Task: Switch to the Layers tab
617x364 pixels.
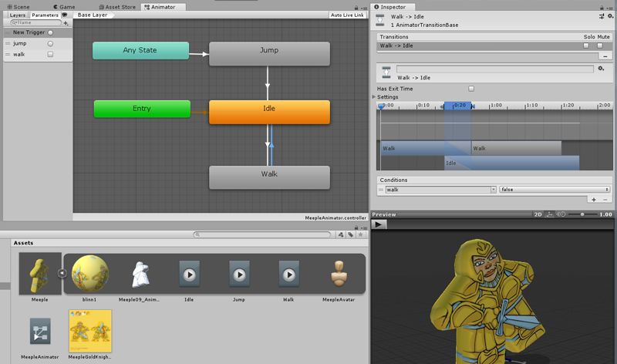Action: 17,15
